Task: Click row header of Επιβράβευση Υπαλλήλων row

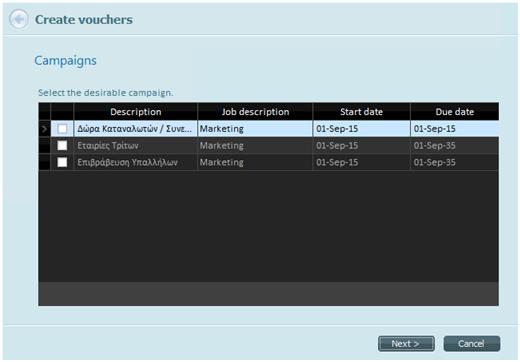Action: (x=44, y=162)
